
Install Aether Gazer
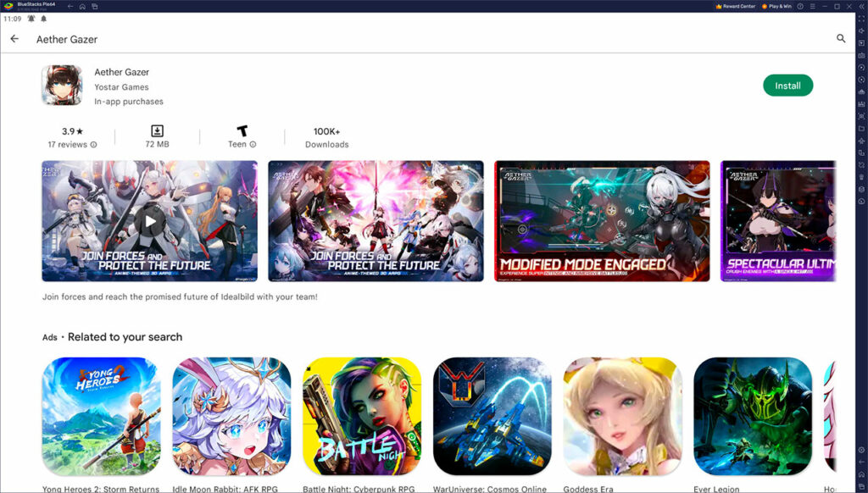pyautogui.click(x=787, y=86)
